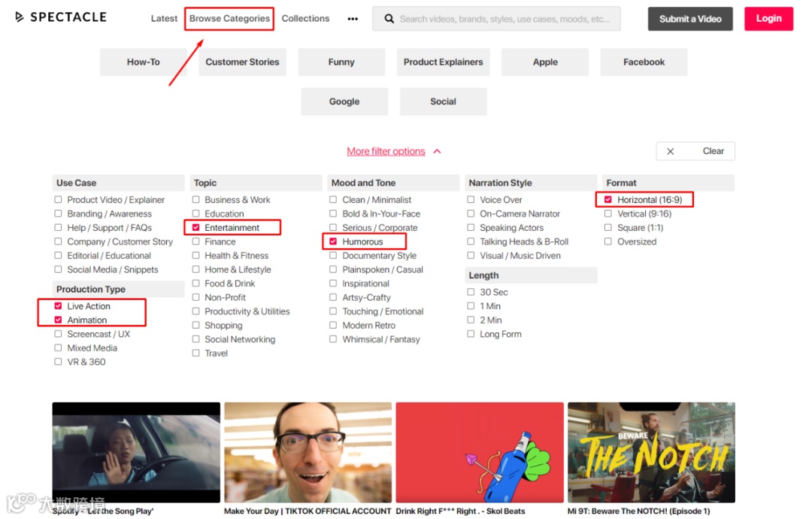The width and height of the screenshot is (812, 519).
Task: Check Company / Customer Story
Action: 58,241
